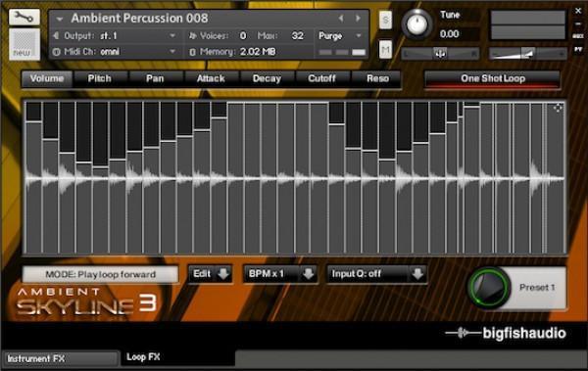Show the Cutoff tab
The width and height of the screenshot is (588, 371).
(x=321, y=78)
